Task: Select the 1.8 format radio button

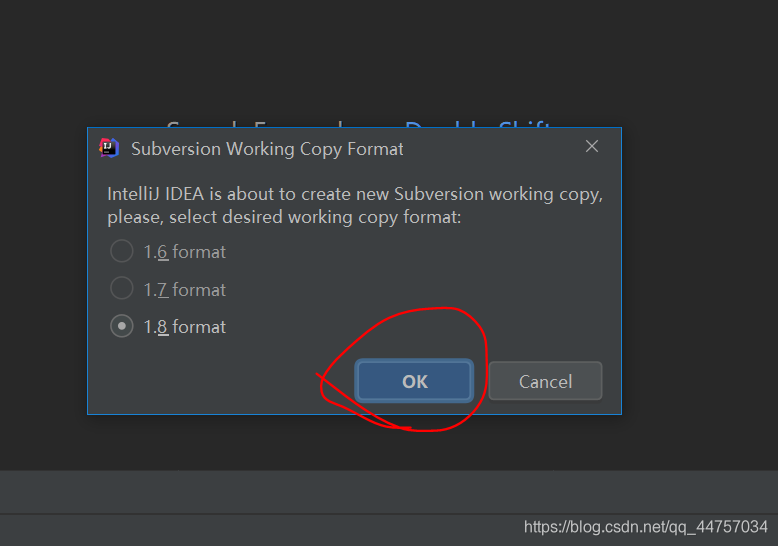Action: 121,326
